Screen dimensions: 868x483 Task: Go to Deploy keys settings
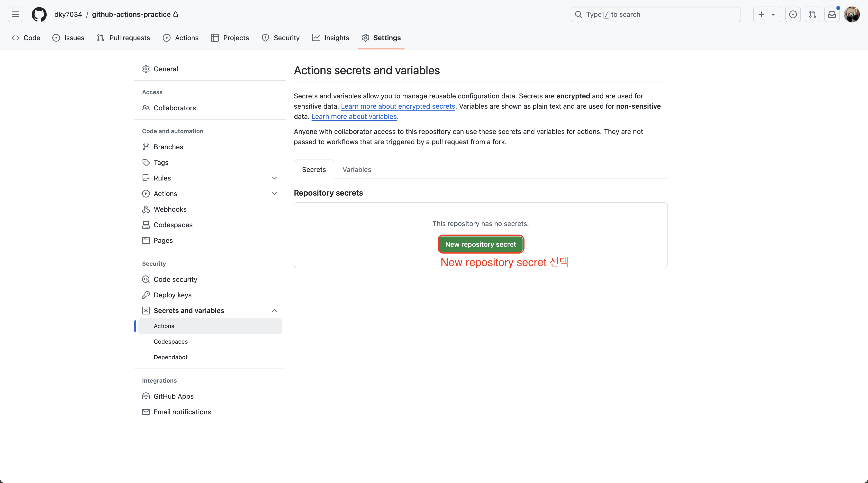point(172,295)
